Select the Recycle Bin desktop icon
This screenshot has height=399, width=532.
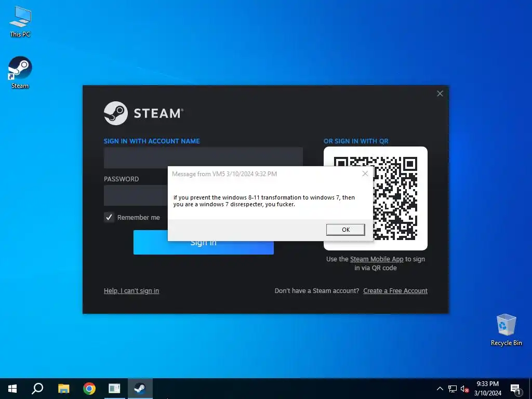click(506, 330)
